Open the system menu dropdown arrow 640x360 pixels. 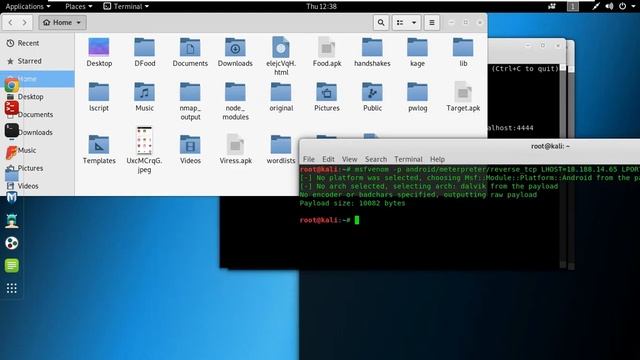coord(633,6)
